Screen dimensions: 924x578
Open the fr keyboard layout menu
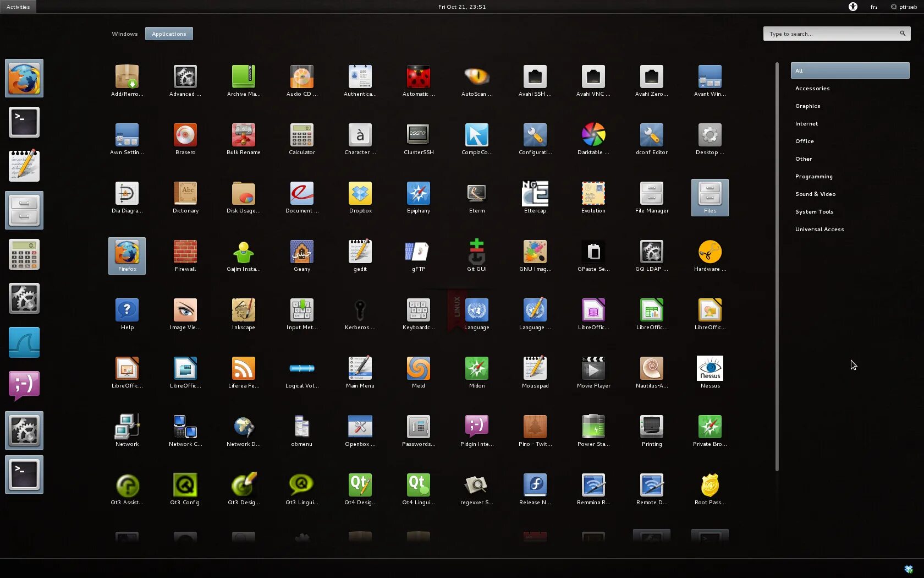tap(873, 7)
